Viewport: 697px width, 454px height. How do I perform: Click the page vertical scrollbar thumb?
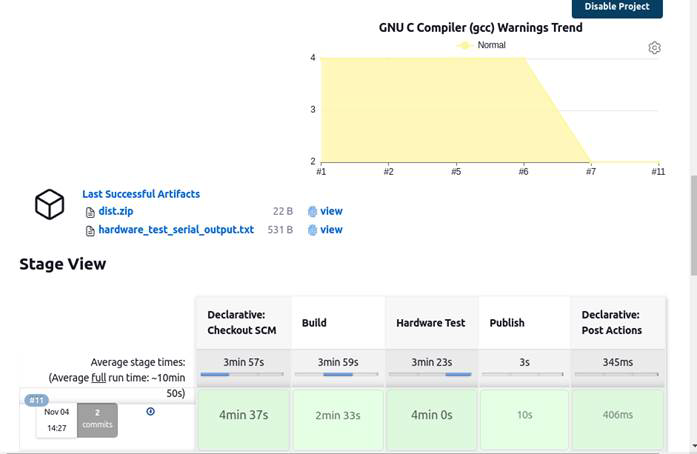click(693, 225)
